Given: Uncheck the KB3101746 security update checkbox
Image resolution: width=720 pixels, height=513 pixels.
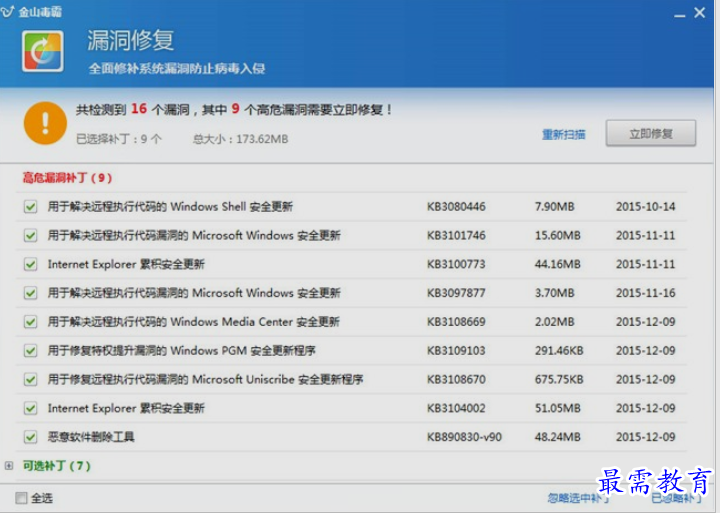Looking at the screenshot, I should [x=31, y=236].
